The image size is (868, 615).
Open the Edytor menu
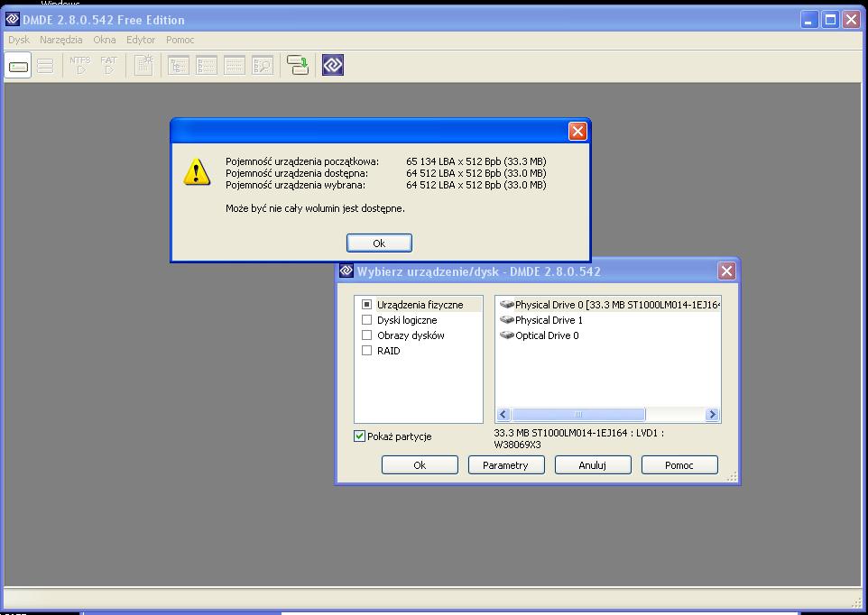(141, 40)
